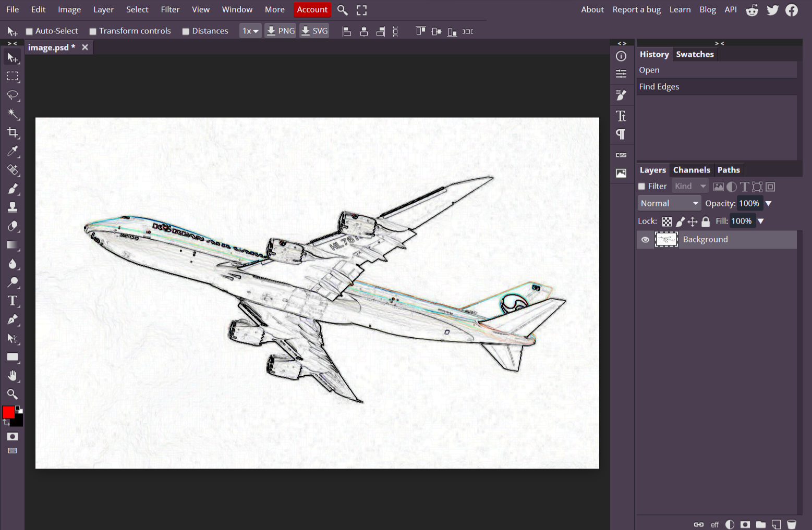
Task: Select the Magic Wand tool
Action: point(13,114)
